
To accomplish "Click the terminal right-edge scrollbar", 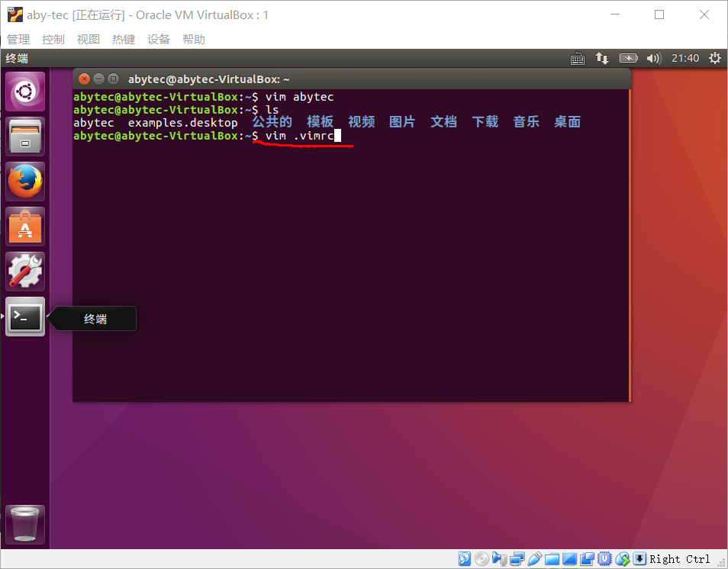I will tap(630, 245).
